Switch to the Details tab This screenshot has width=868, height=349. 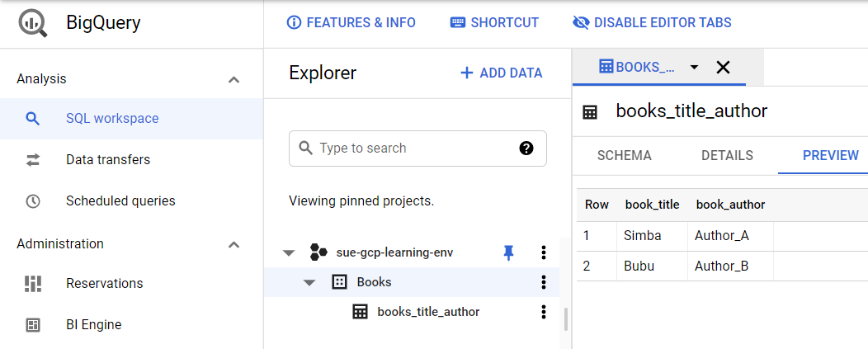pos(727,156)
